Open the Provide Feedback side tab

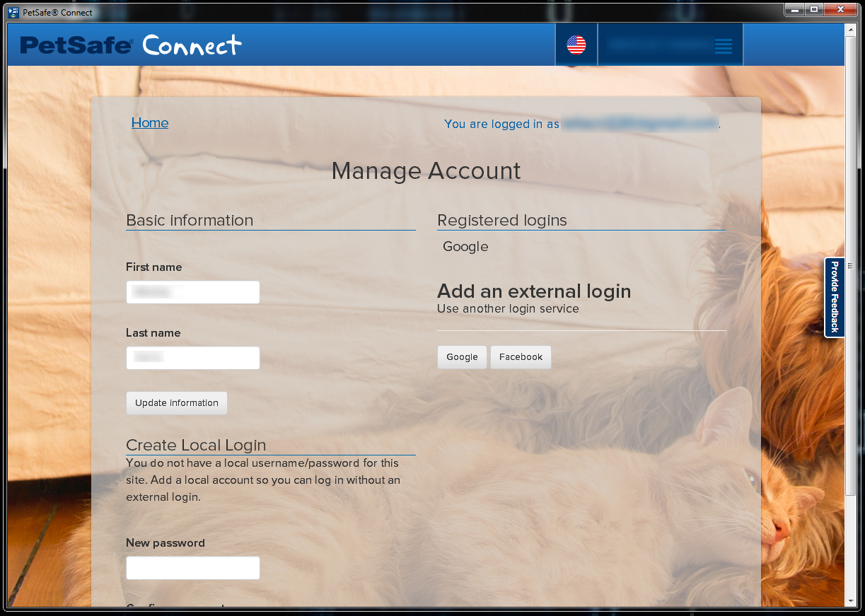(x=835, y=297)
